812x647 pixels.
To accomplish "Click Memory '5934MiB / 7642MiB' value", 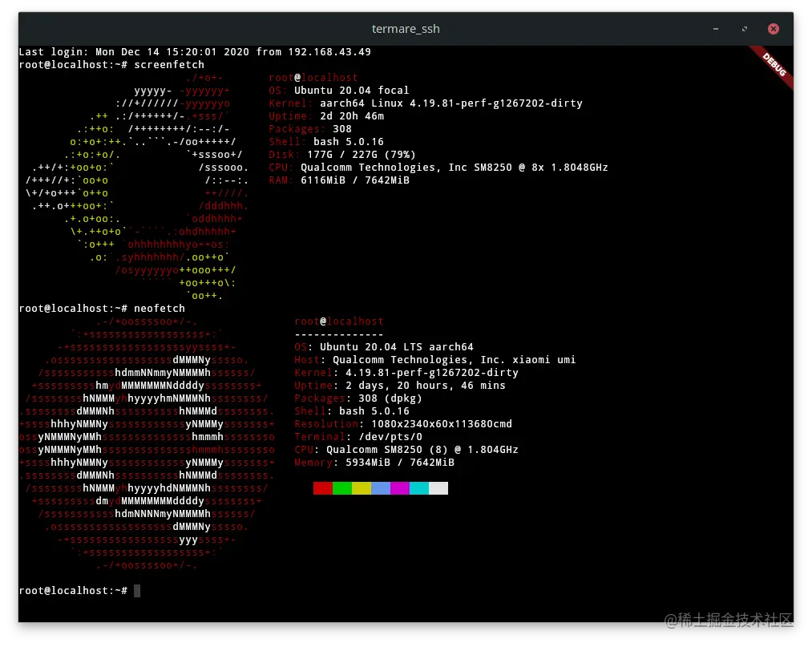I will click(x=400, y=462).
